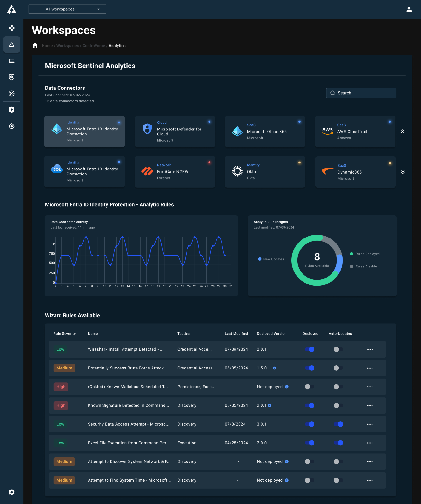Collapse connectors with double up chevron
This screenshot has height=504, width=421.
tap(402, 131)
